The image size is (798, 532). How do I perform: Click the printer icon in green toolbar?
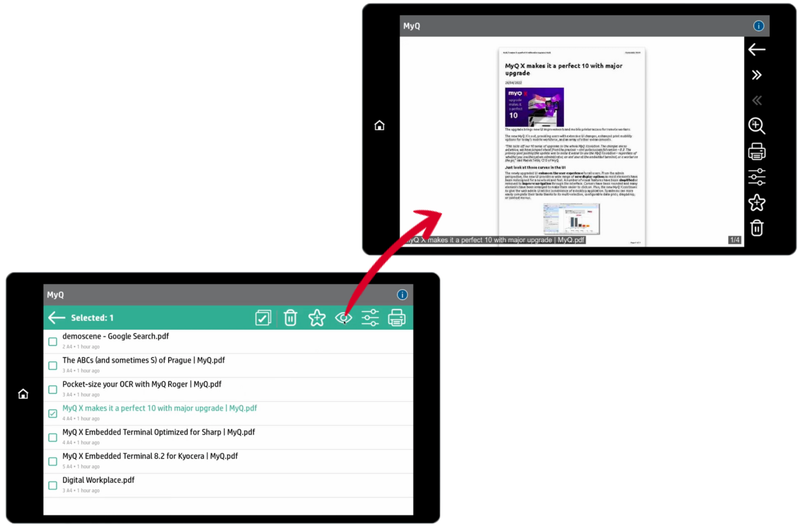pos(397,318)
